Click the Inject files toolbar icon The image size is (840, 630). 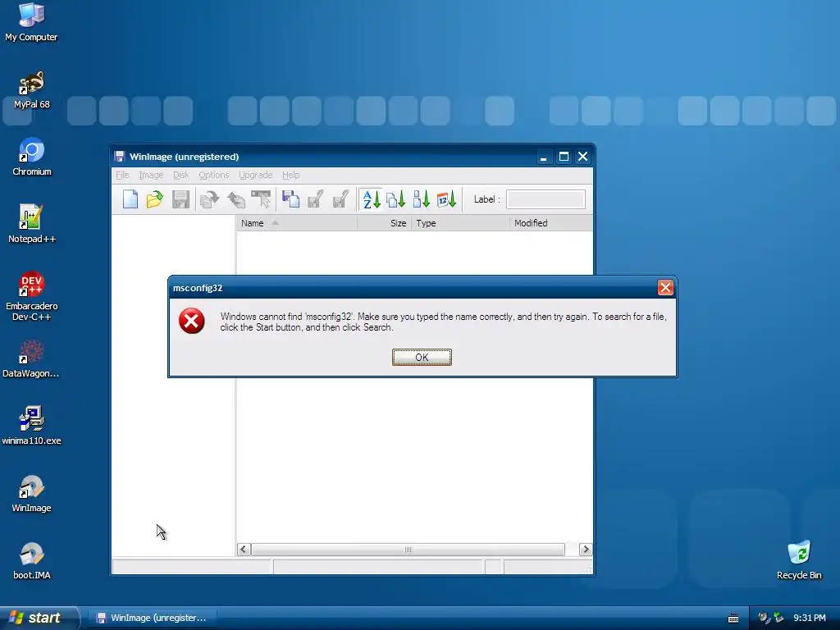click(x=235, y=199)
